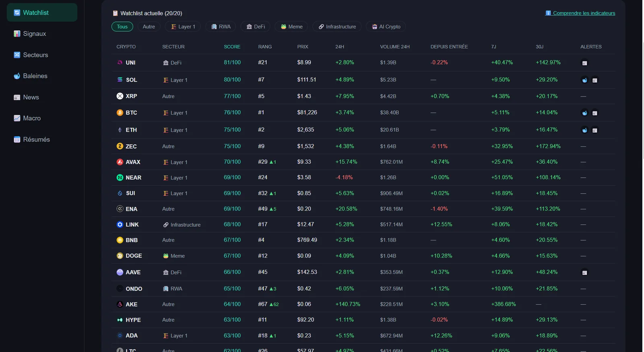Click the SECTEUR column header
Viewport: 644px width, 352px height.
coord(173,47)
